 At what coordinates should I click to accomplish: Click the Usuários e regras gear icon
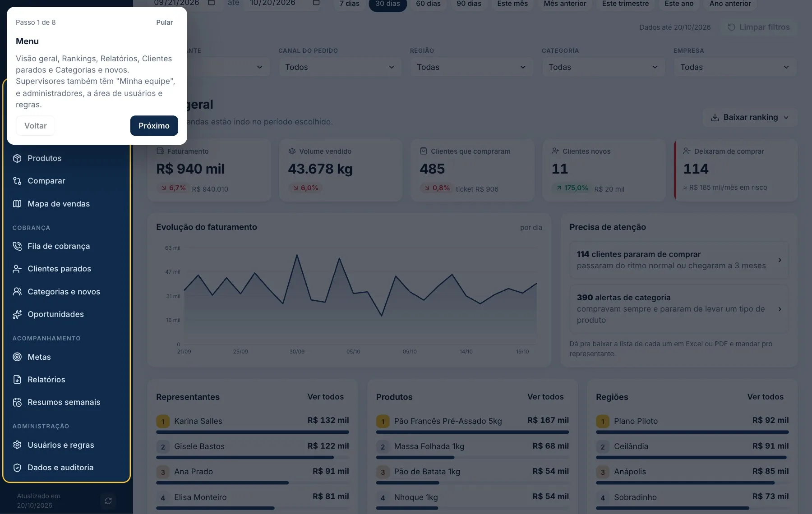coord(17,445)
